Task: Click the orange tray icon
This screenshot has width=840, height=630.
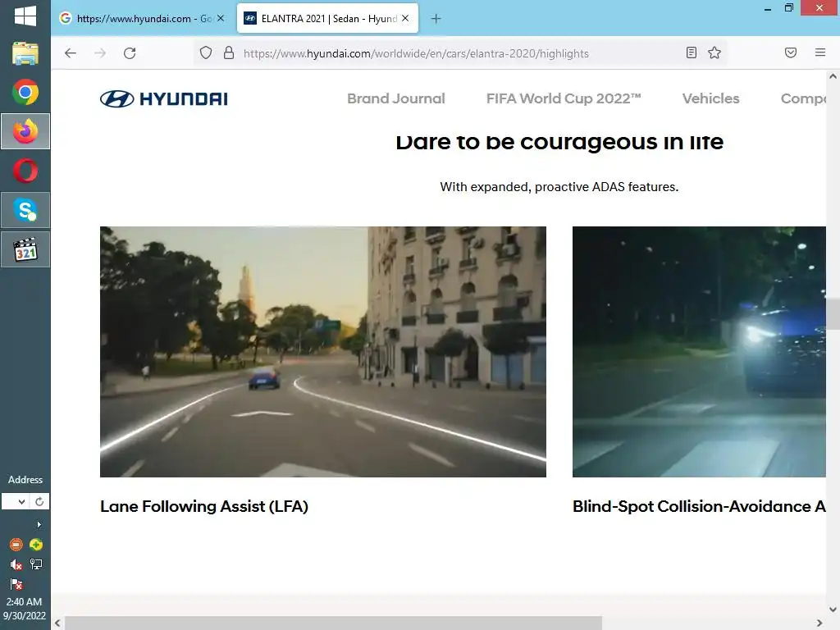Action: click(x=16, y=545)
